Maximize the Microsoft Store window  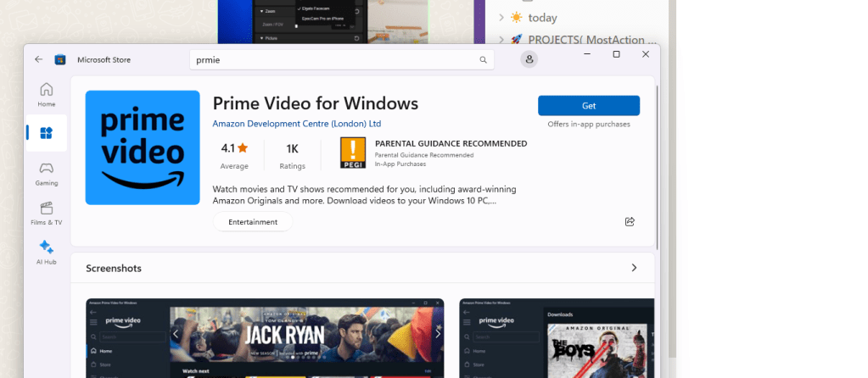click(x=616, y=54)
